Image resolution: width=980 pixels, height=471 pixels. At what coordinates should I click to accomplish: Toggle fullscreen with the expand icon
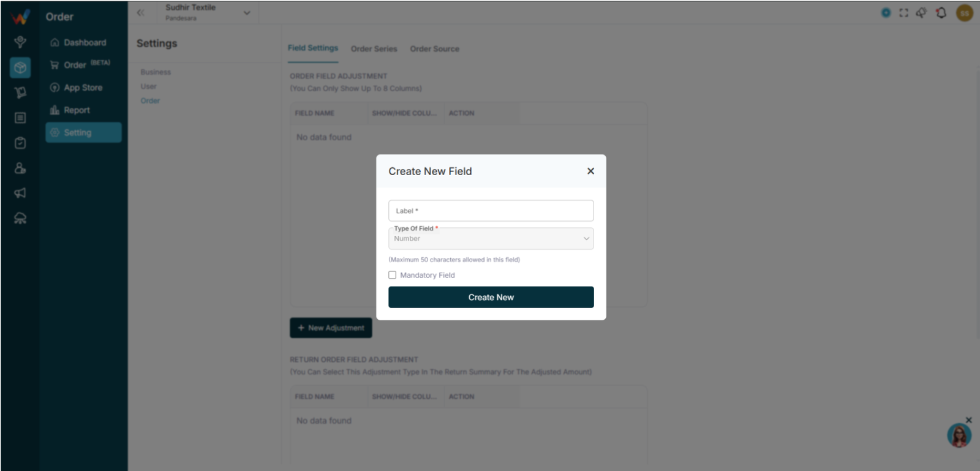tap(903, 12)
